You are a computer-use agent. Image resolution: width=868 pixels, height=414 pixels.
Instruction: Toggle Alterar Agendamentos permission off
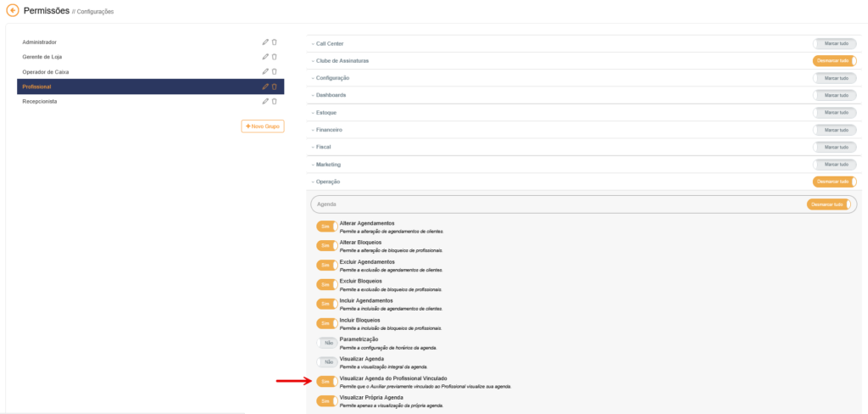click(326, 227)
